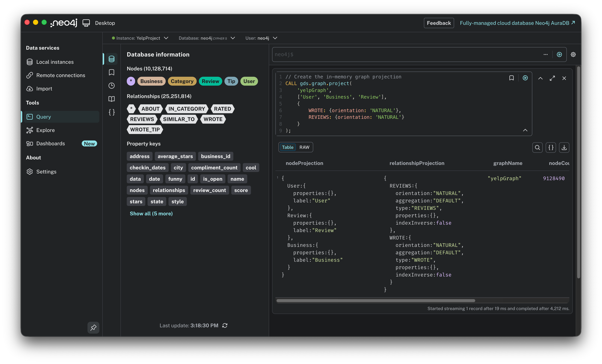602x364 pixels.
Task: Switch result view to RAW
Action: pyautogui.click(x=304, y=147)
